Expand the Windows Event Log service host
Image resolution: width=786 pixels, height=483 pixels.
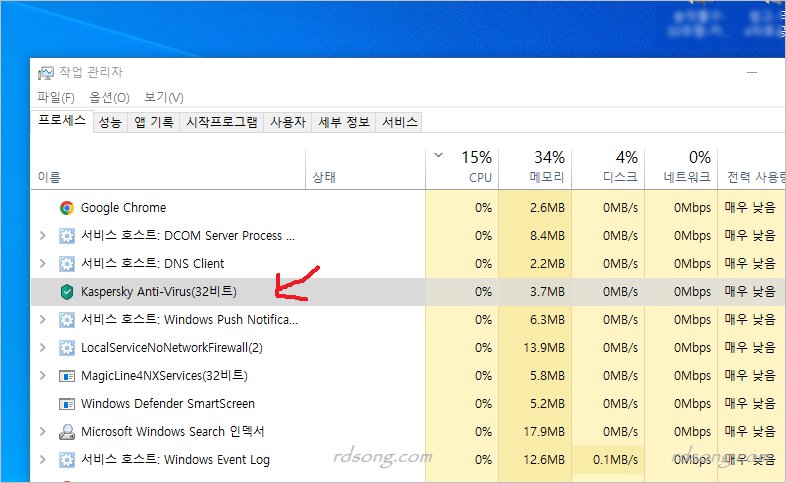pos(42,460)
